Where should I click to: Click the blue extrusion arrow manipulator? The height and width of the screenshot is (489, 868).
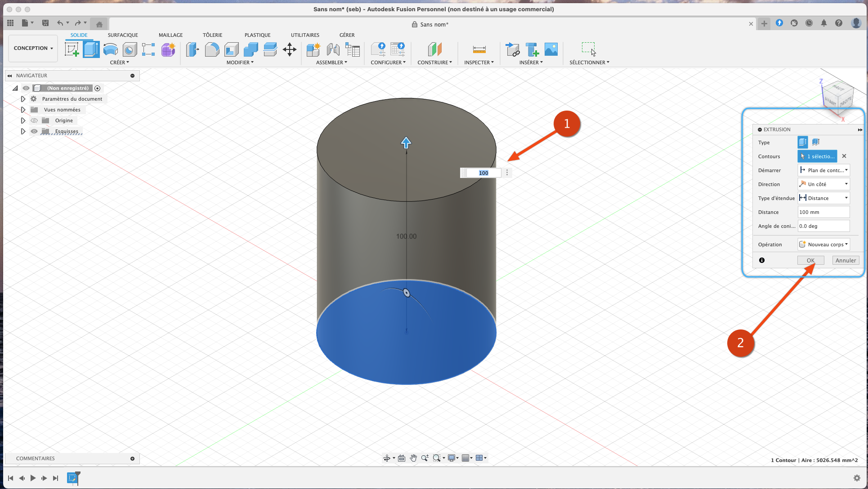tap(406, 142)
